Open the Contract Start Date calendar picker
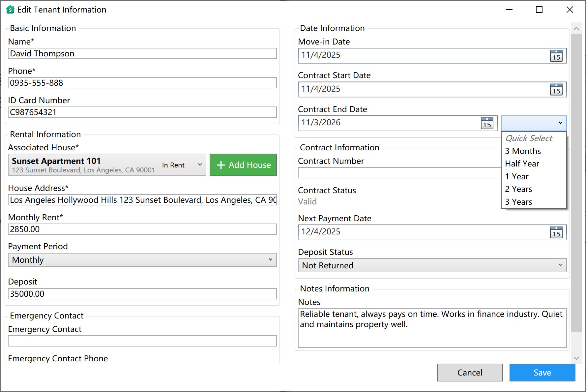 point(556,89)
